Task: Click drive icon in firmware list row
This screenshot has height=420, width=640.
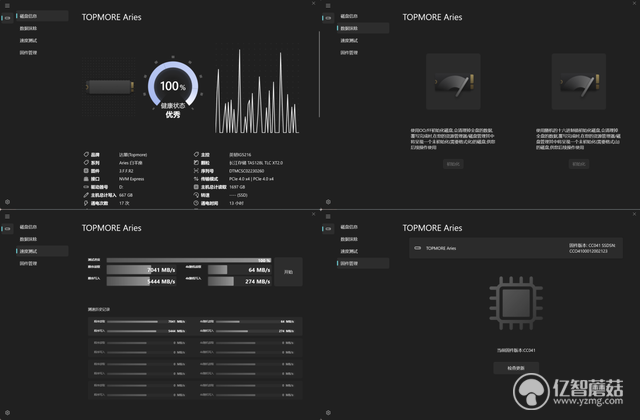Action: [418, 248]
